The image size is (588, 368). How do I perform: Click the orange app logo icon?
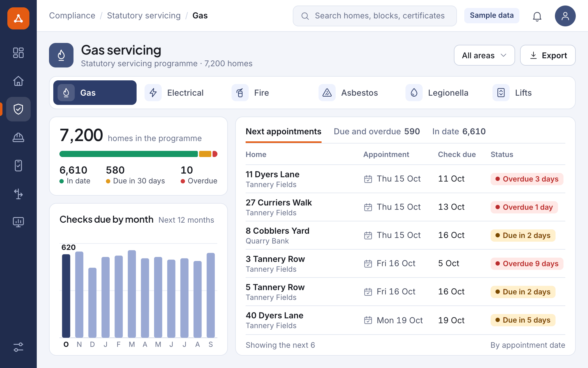[x=18, y=18]
